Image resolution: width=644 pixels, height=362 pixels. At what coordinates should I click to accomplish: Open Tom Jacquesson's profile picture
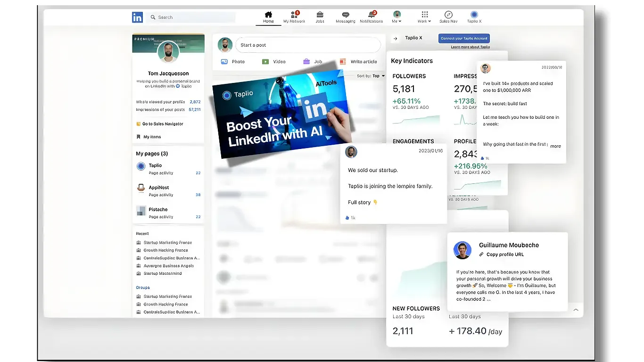coord(168,52)
